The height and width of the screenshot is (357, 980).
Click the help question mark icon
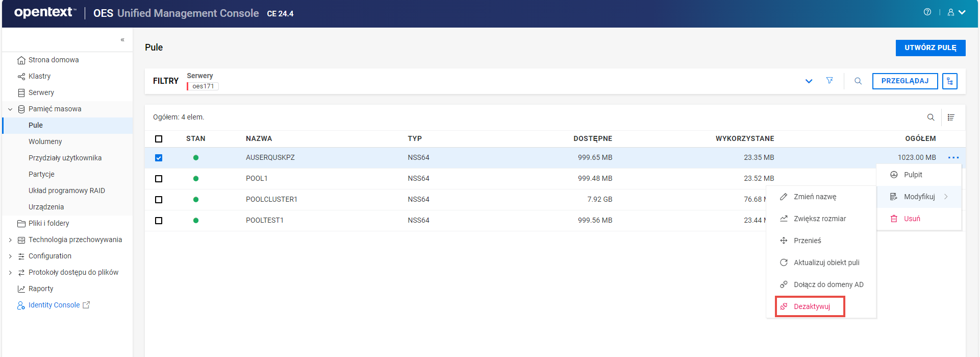point(927,12)
